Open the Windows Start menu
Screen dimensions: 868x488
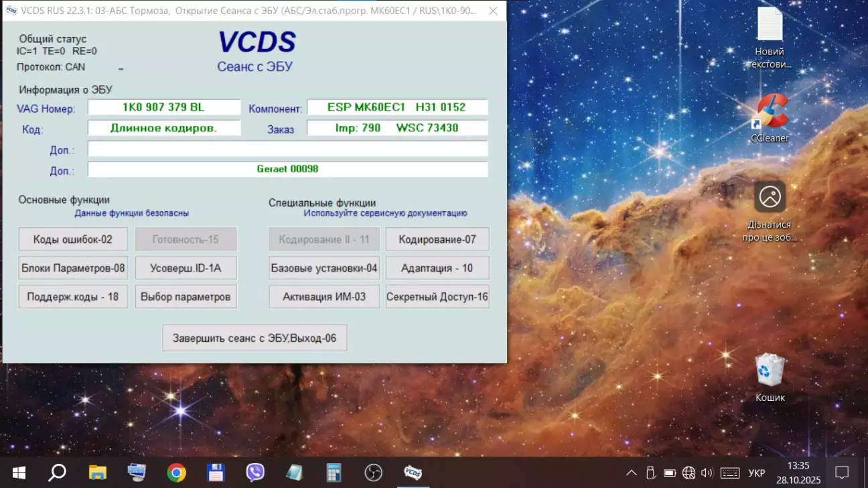18,473
